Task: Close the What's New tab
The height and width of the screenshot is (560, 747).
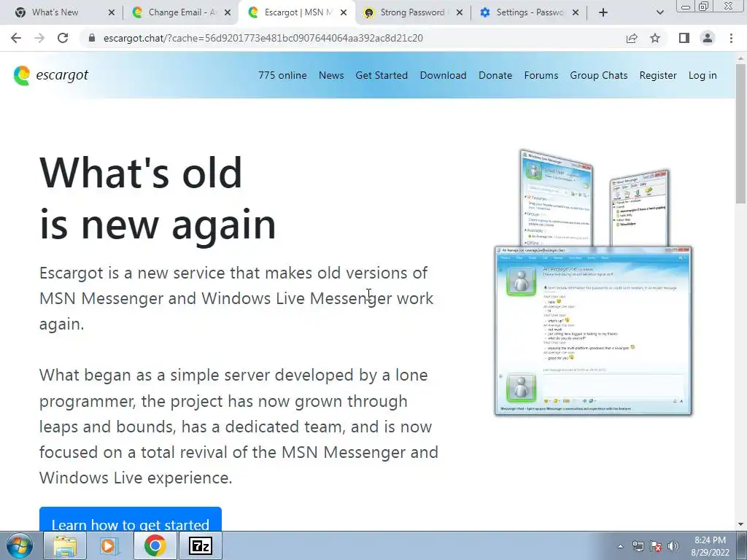Action: click(x=112, y=12)
